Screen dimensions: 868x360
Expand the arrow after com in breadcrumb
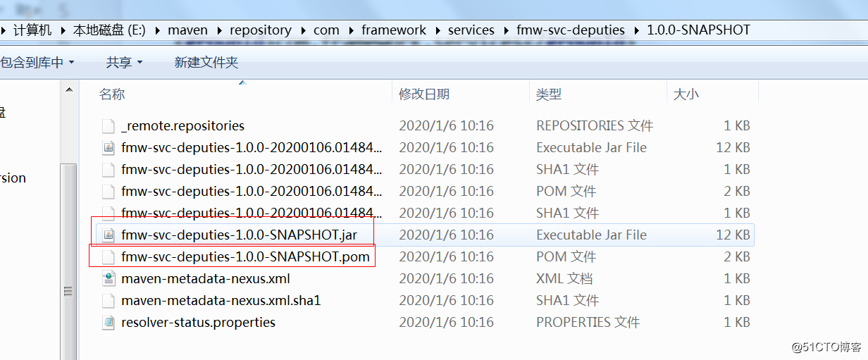[350, 30]
